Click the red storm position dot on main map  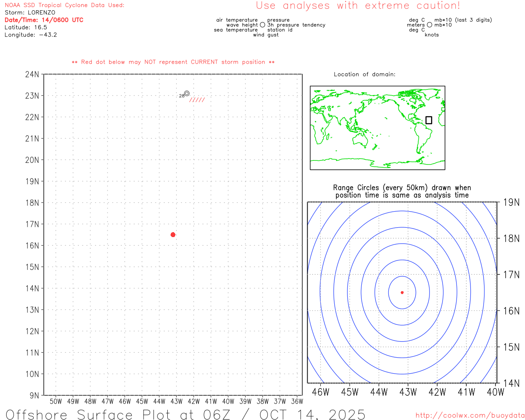click(x=173, y=235)
